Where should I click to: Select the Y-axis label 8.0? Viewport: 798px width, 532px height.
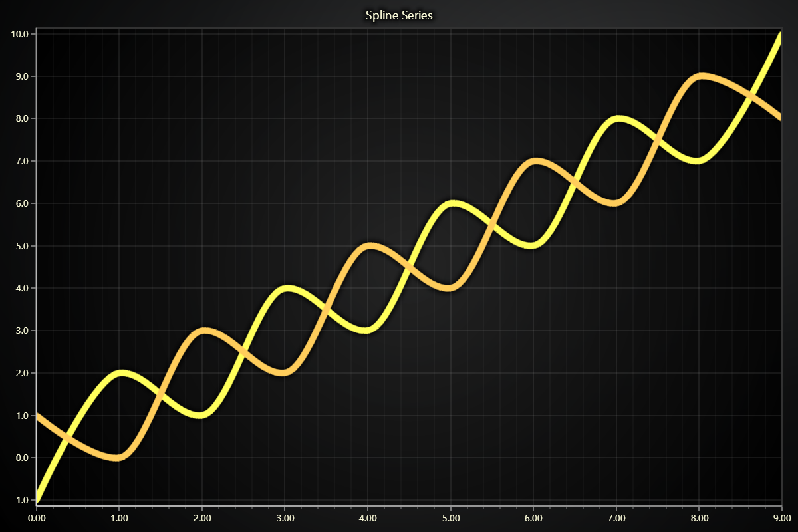click(22, 118)
